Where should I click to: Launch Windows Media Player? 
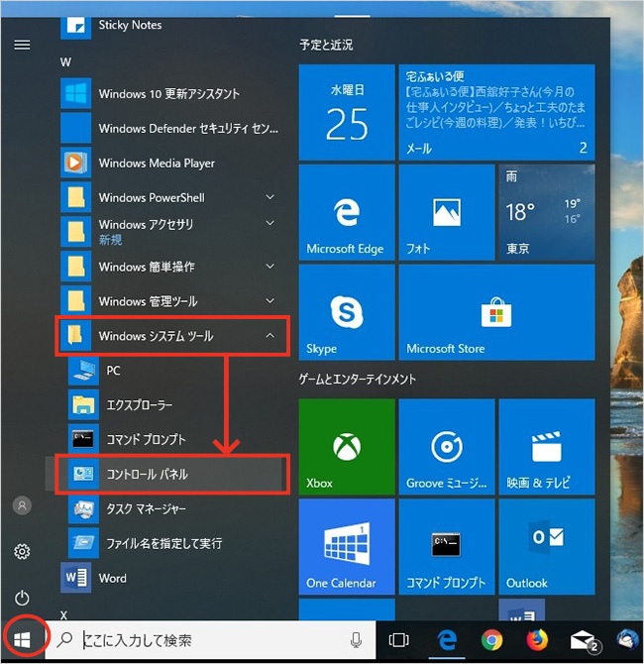point(169,163)
